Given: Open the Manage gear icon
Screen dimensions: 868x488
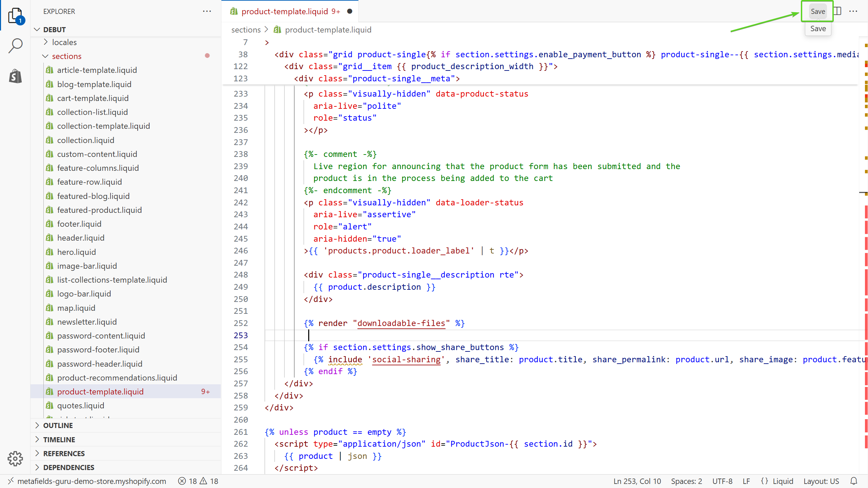Looking at the screenshot, I should coord(15,459).
